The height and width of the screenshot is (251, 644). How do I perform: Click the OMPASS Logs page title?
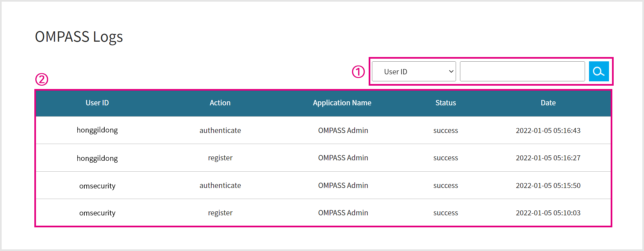pyautogui.click(x=79, y=37)
